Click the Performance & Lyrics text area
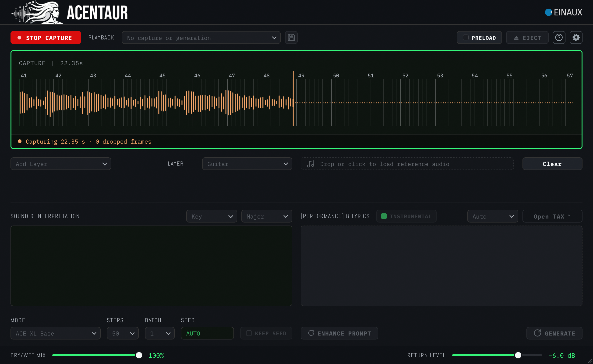The width and height of the screenshot is (593, 364). pos(441,266)
